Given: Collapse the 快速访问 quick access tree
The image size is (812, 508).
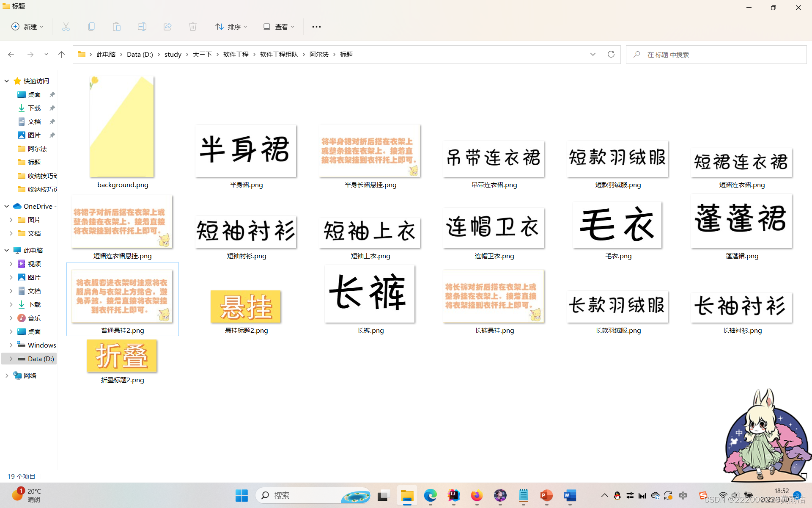Looking at the screenshot, I should coord(7,81).
